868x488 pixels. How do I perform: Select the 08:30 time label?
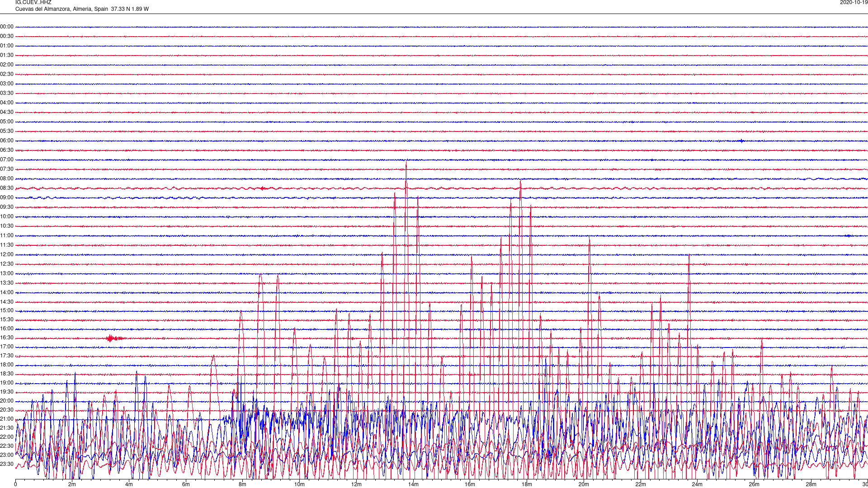(x=7, y=188)
